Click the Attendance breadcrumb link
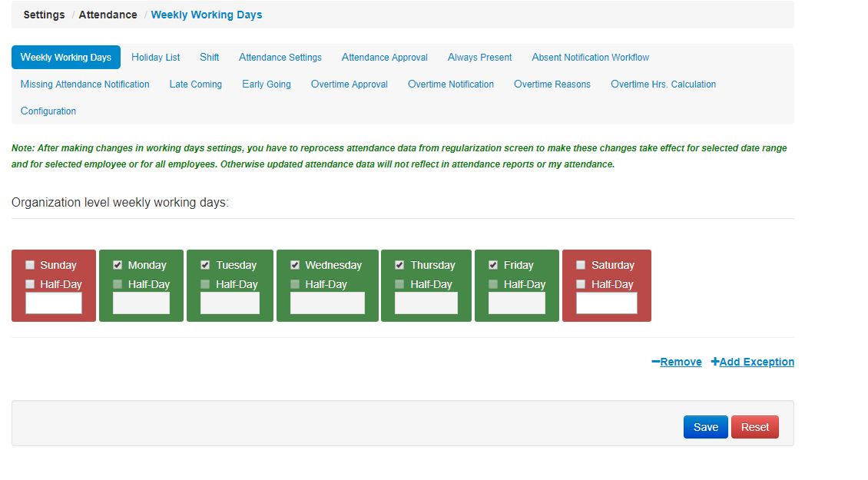Viewport: 868px width, 480px height. coord(108,15)
